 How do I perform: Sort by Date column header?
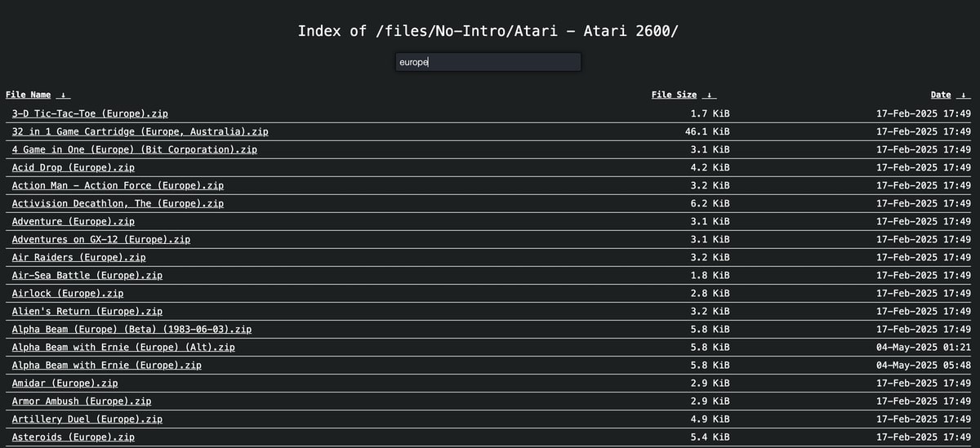coord(941,95)
